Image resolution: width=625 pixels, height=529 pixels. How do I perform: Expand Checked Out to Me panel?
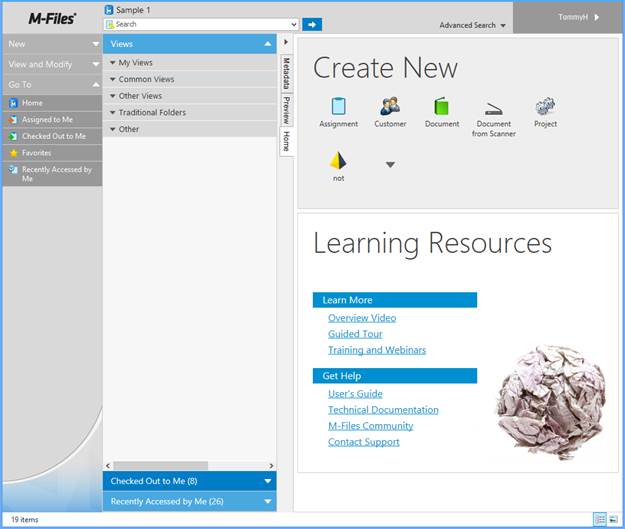coord(267,481)
